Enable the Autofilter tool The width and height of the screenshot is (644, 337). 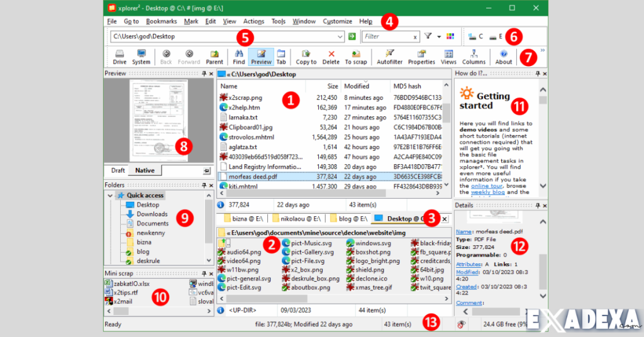[389, 57]
